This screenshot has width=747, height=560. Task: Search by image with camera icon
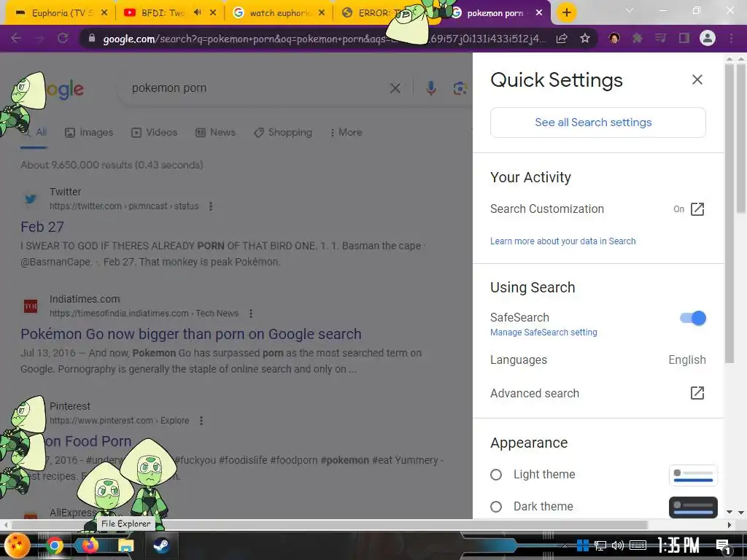[460, 88]
